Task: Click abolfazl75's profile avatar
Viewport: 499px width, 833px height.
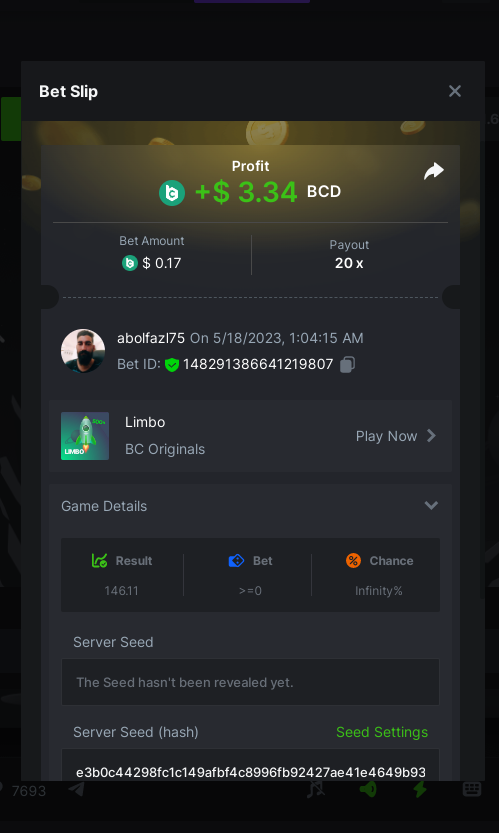Action: (x=83, y=351)
